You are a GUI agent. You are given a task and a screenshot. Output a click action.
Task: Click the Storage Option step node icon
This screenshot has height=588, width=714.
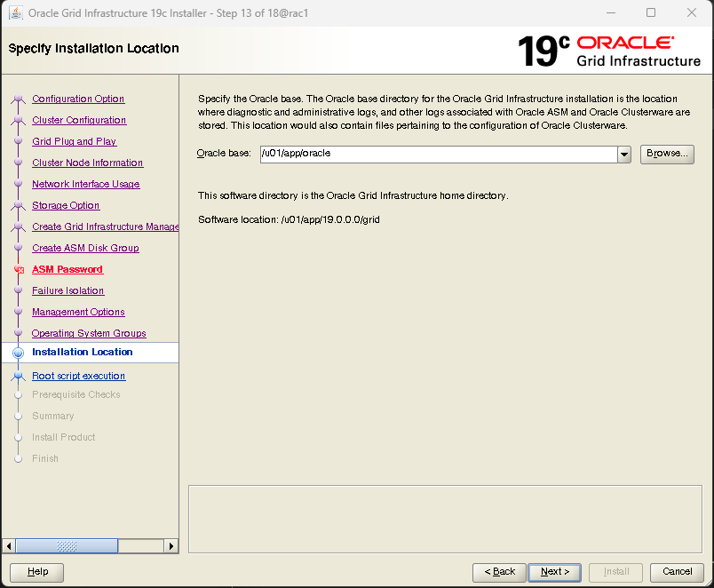(19, 205)
